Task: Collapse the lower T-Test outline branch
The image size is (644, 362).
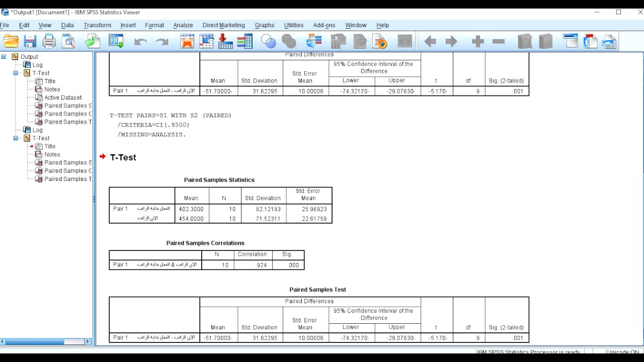Action: 16,138
